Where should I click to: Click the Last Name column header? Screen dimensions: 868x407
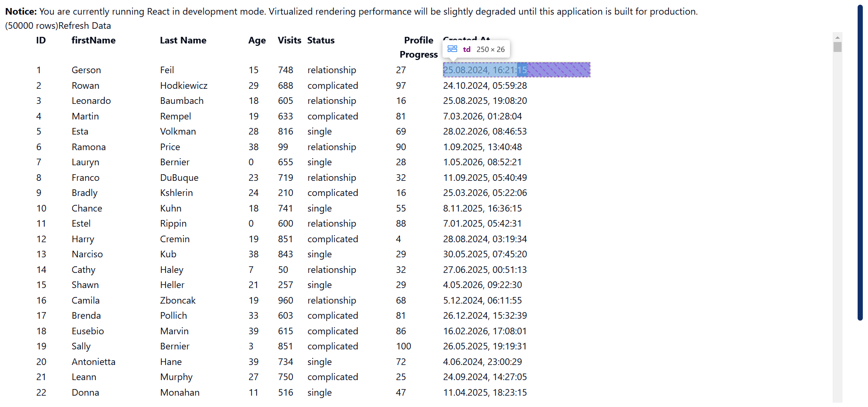(183, 41)
